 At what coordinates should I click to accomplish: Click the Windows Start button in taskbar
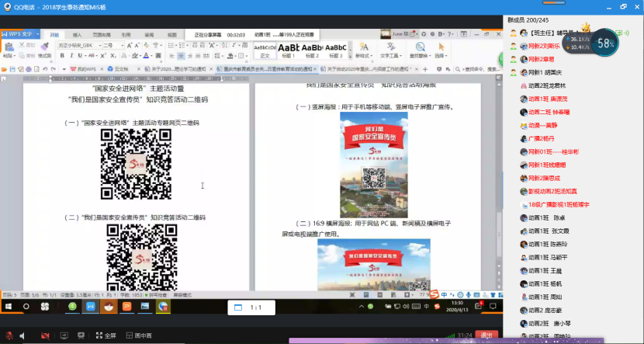(x=7, y=307)
